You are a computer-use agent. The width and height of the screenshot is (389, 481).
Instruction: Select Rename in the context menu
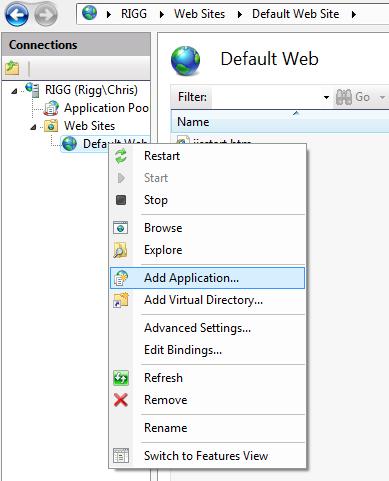coord(207,428)
